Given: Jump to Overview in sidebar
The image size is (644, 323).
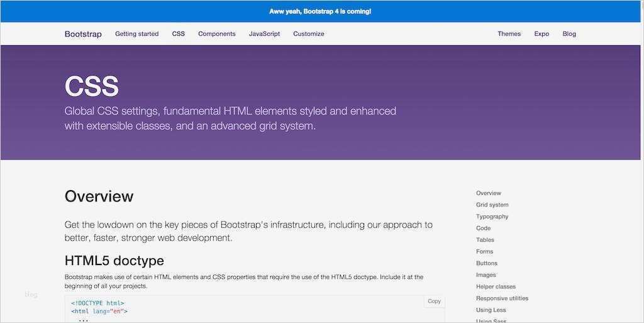Looking at the screenshot, I should click(489, 193).
